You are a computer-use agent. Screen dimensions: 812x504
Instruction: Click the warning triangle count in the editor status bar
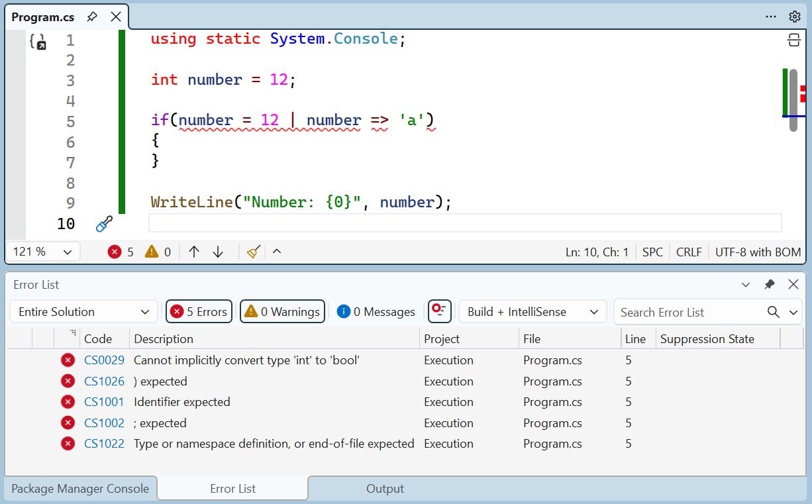pyautogui.click(x=158, y=252)
